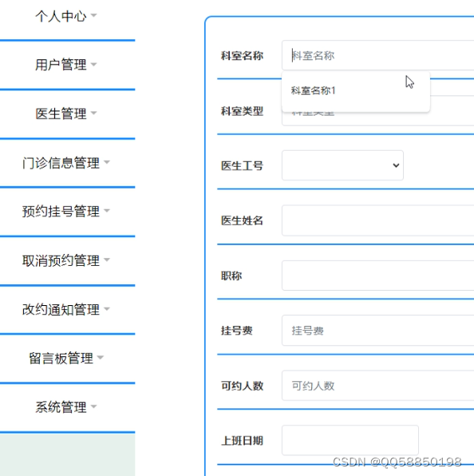Viewport: 474px width, 476px height.
Task: Click the caret arrow beside 预约挂号管理
Action: click(107, 210)
